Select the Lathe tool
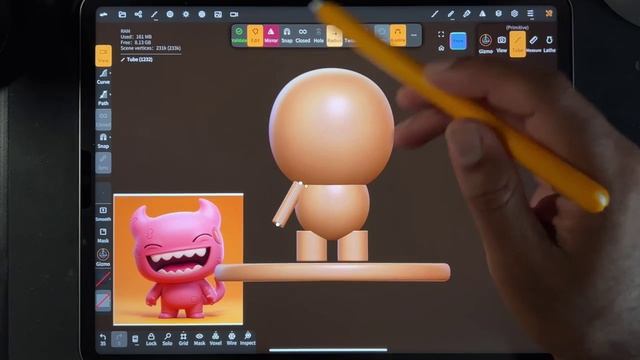The width and height of the screenshot is (640, 360). click(549, 44)
